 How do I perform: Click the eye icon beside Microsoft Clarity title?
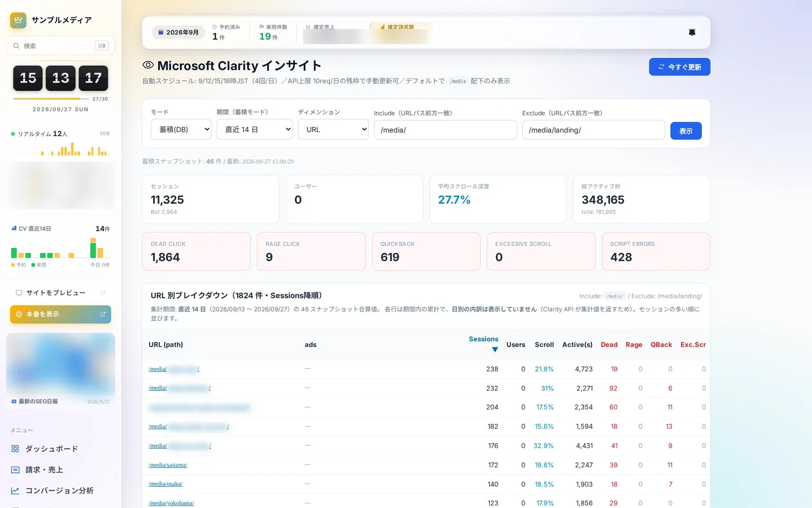pos(148,65)
